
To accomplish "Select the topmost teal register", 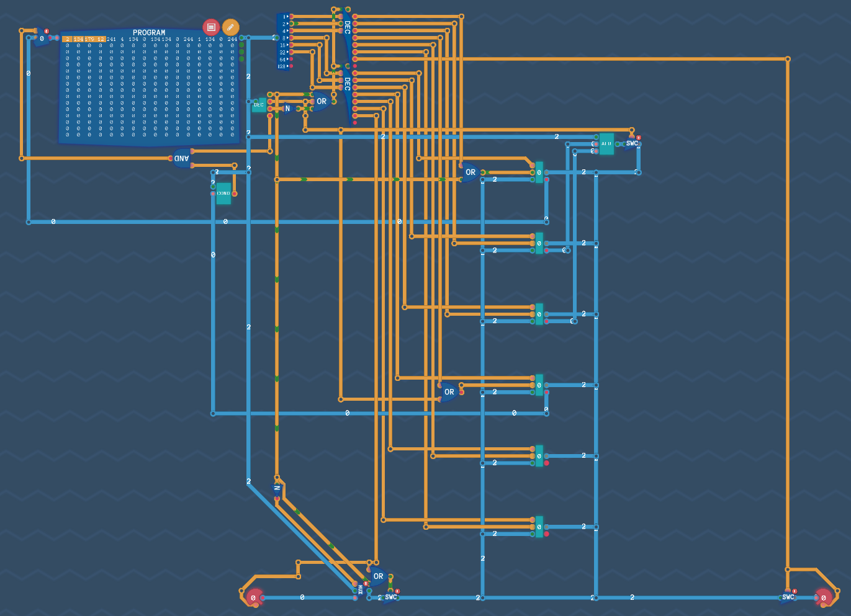I will click(x=539, y=172).
